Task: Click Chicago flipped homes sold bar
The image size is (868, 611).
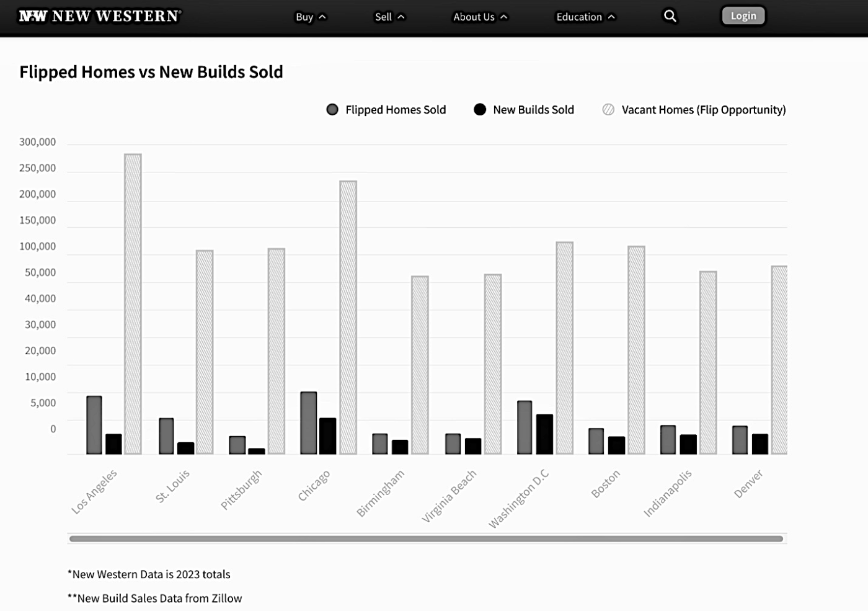Action: point(308,423)
